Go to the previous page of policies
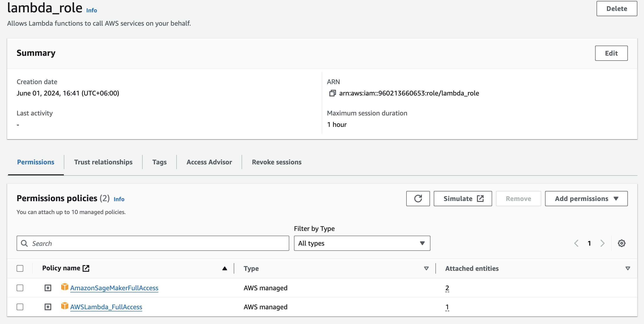644x324 pixels. coord(576,243)
